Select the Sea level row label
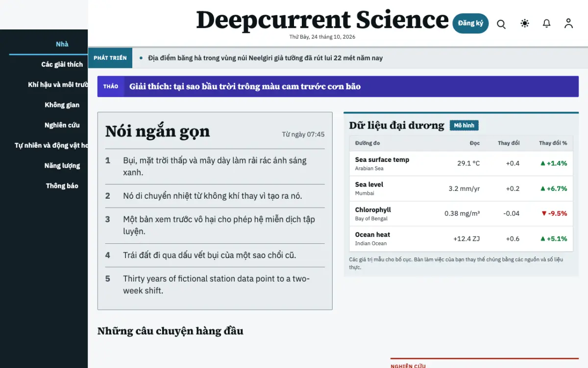This screenshot has width=588, height=368. pos(369,184)
